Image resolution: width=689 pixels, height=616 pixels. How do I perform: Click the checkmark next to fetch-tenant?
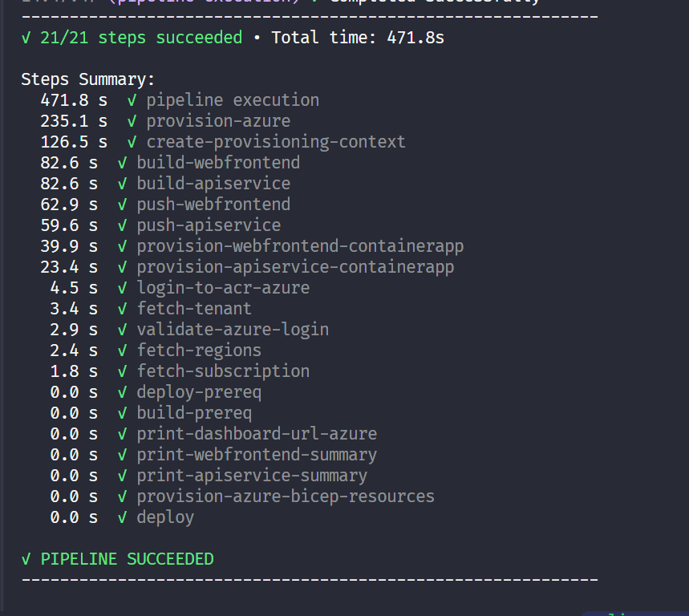coord(122,309)
